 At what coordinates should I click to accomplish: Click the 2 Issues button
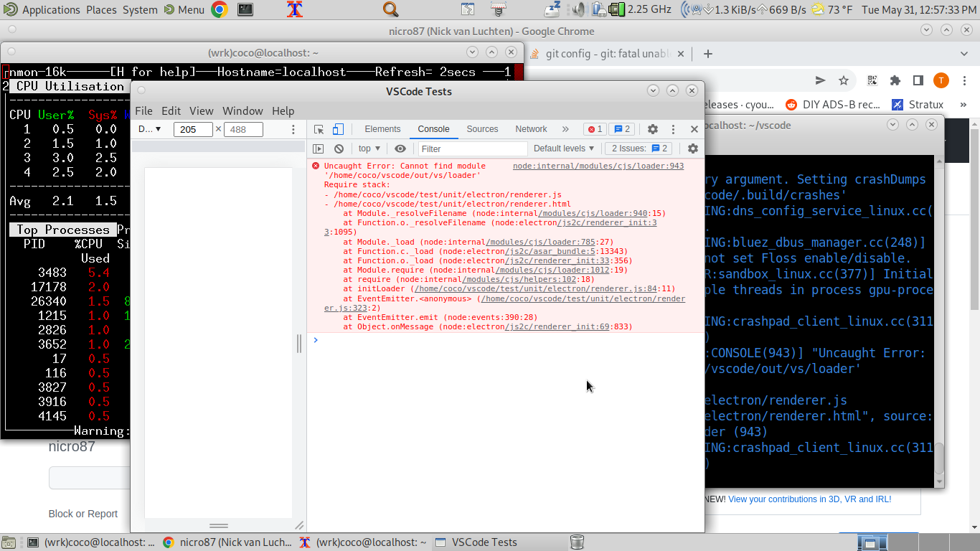click(x=639, y=149)
